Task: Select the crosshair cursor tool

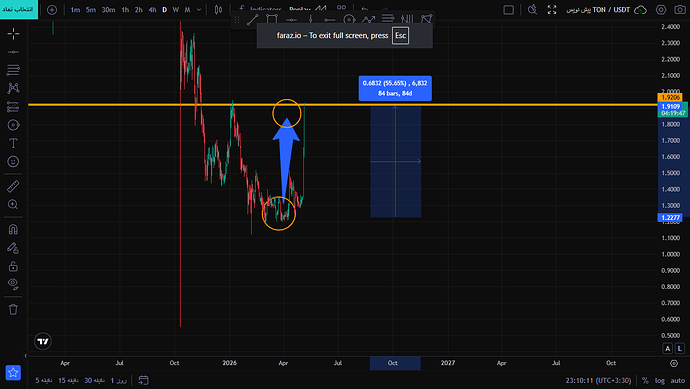Action: (x=13, y=33)
